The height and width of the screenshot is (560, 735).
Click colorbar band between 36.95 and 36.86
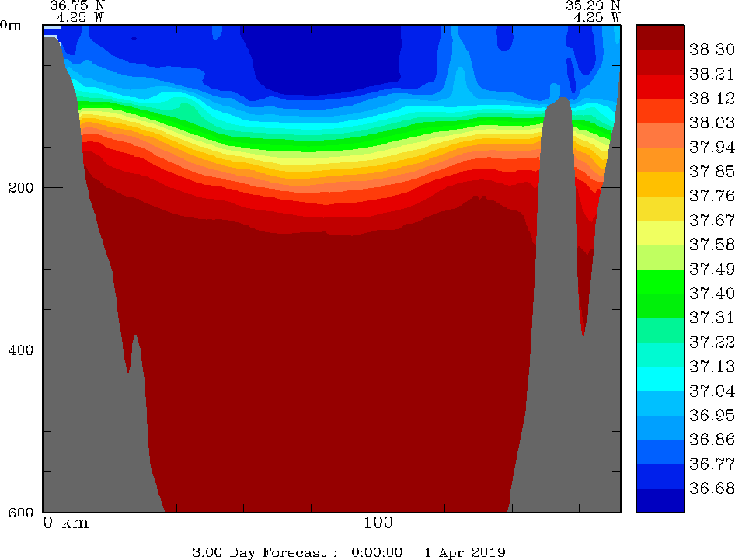660,427
